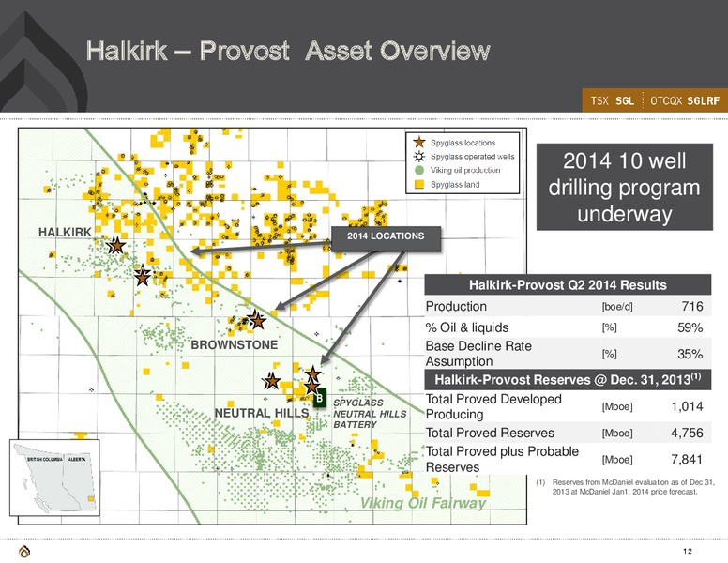Click the Spyglass operated wells legend symbol
728x563 pixels.
coord(419,156)
